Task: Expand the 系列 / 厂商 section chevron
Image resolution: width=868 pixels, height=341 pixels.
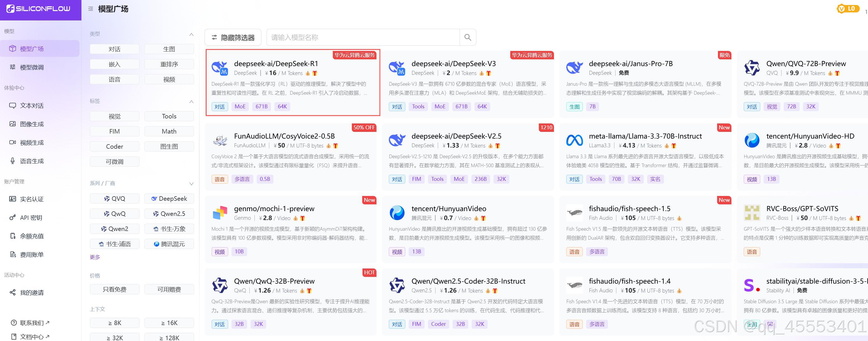Action: coord(191,184)
